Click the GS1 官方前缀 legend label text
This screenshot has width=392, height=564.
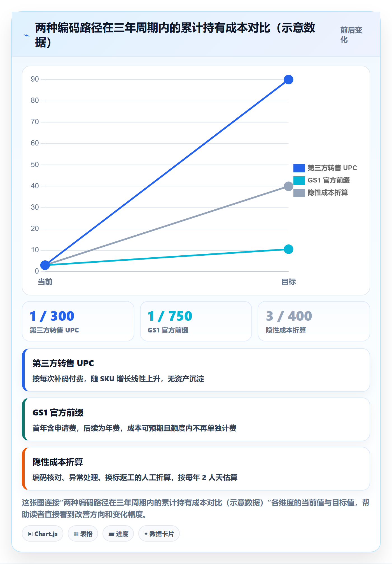tap(329, 180)
